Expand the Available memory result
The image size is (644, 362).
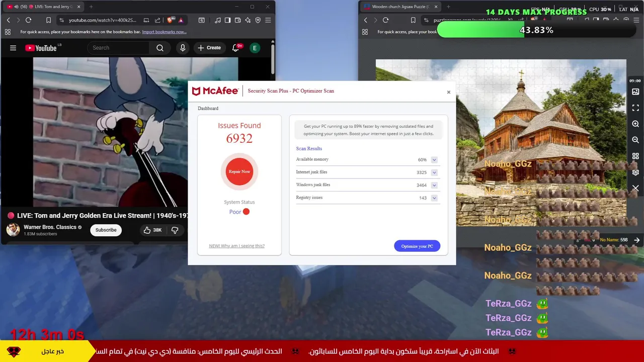434,160
